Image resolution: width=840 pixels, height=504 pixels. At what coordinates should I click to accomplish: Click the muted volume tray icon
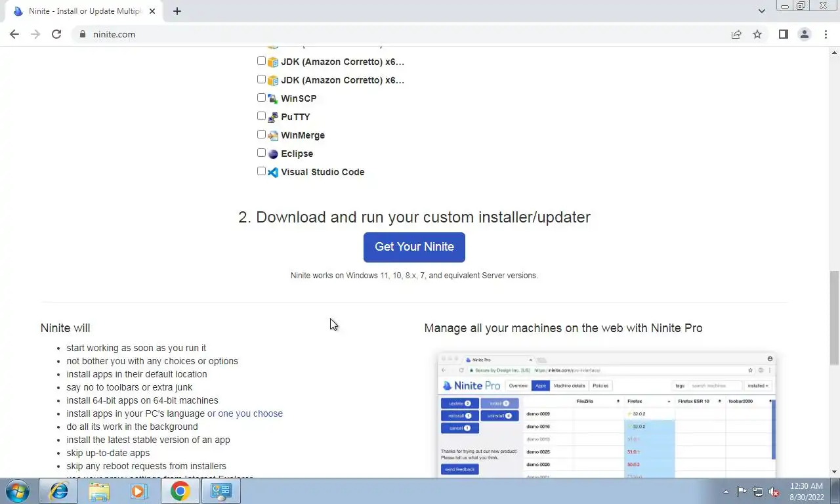774,492
